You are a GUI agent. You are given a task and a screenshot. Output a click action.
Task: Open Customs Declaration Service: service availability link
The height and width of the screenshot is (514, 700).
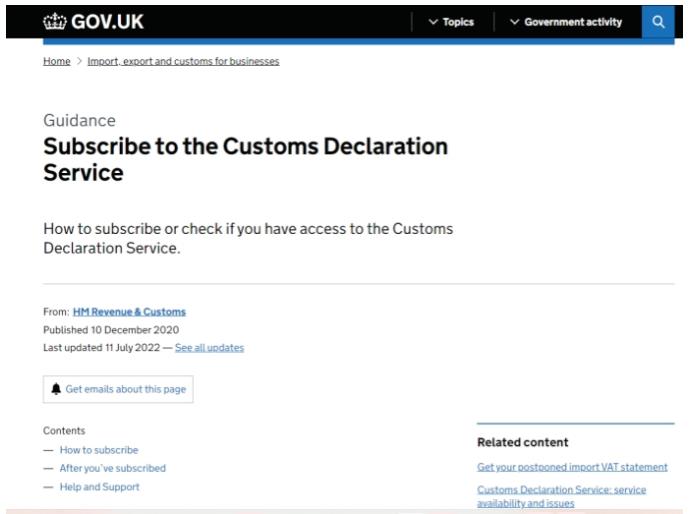pyautogui.click(x=562, y=496)
